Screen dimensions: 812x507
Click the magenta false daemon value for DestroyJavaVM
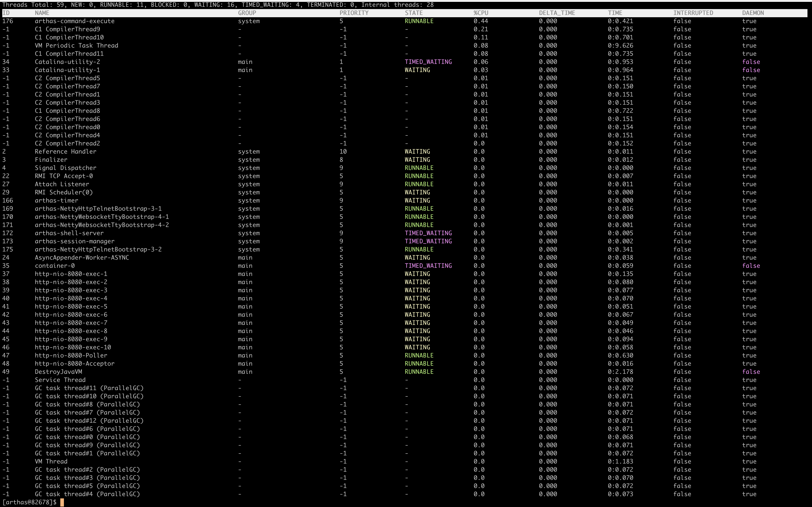[751, 372]
